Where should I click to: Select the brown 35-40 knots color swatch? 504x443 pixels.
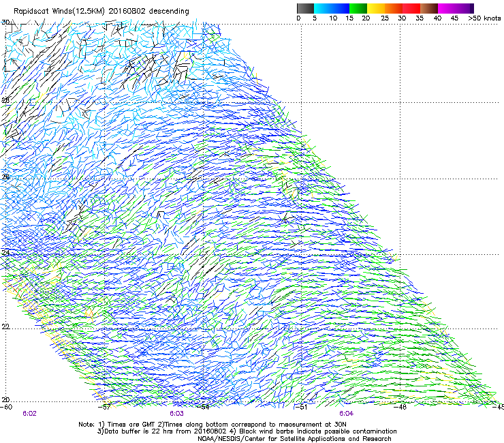pyautogui.click(x=429, y=8)
